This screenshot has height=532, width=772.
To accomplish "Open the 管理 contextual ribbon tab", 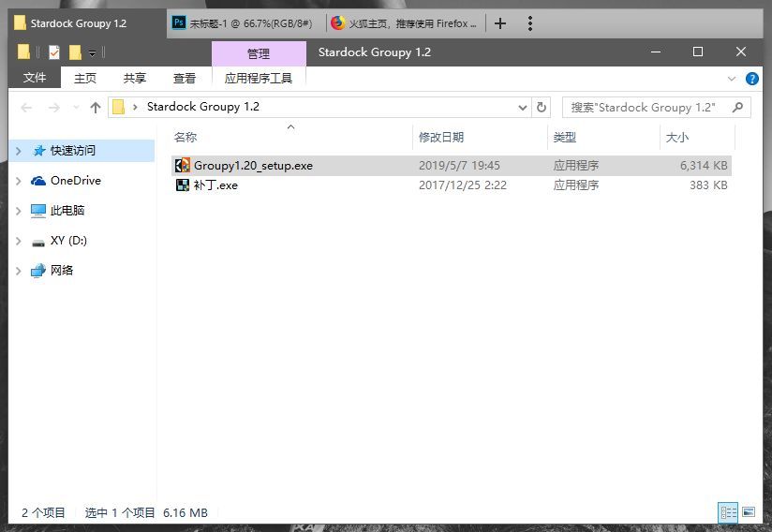I will click(x=259, y=53).
